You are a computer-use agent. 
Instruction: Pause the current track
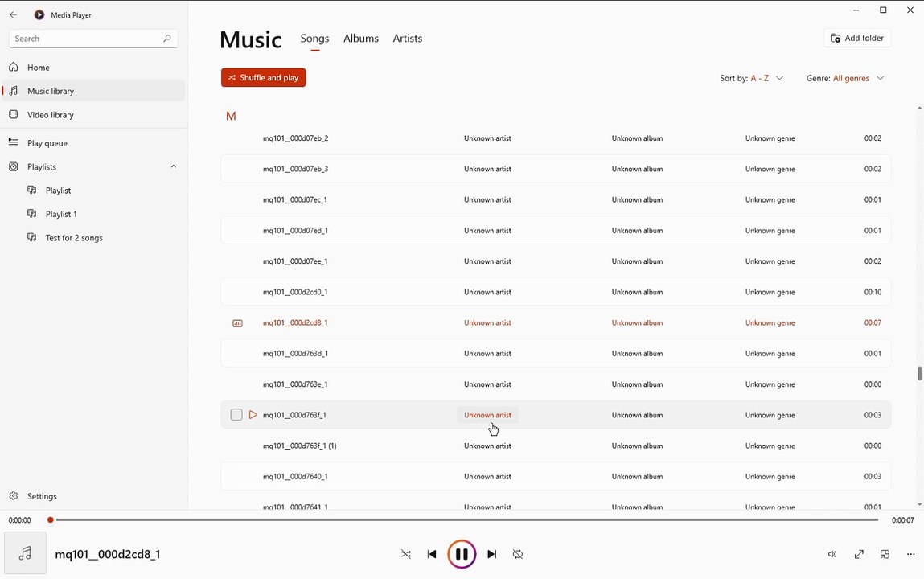pyautogui.click(x=462, y=554)
